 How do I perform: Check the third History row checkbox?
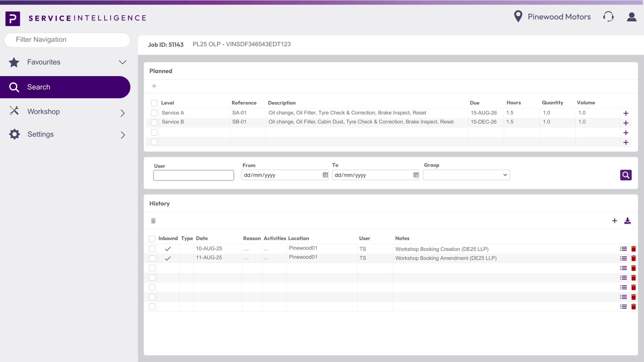pyautogui.click(x=152, y=268)
